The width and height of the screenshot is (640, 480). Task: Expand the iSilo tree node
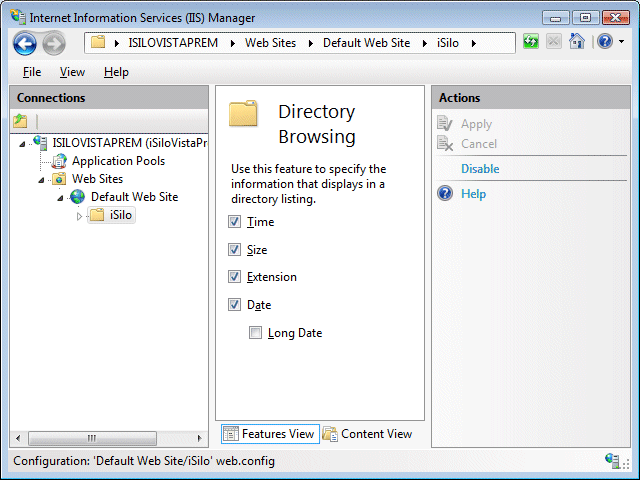tap(80, 216)
